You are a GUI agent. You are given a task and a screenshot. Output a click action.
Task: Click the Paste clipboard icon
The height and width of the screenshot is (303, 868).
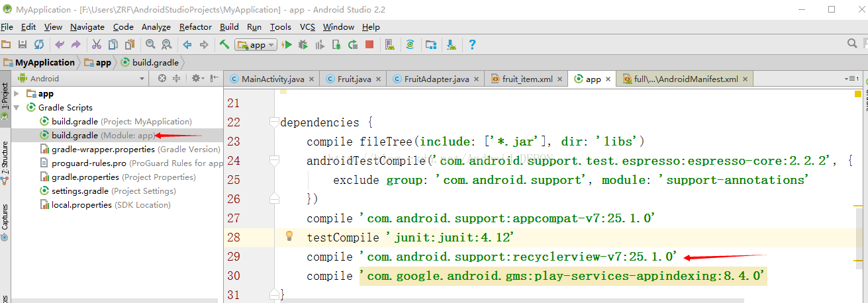coord(130,45)
